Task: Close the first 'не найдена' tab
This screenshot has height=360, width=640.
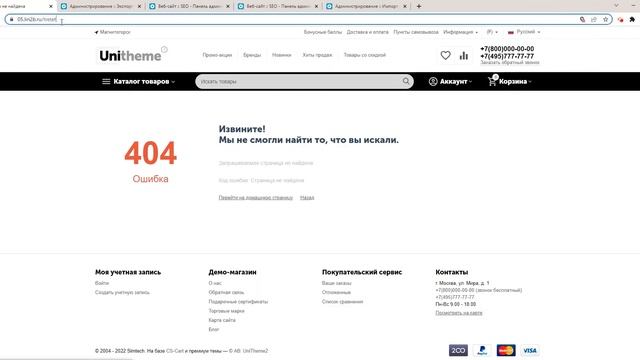Action: point(51,6)
